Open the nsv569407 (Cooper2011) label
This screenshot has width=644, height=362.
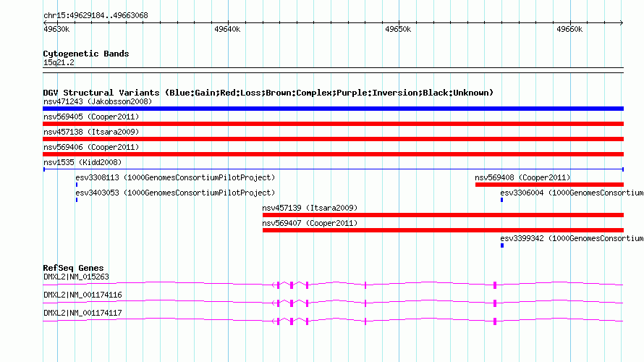coord(310,223)
